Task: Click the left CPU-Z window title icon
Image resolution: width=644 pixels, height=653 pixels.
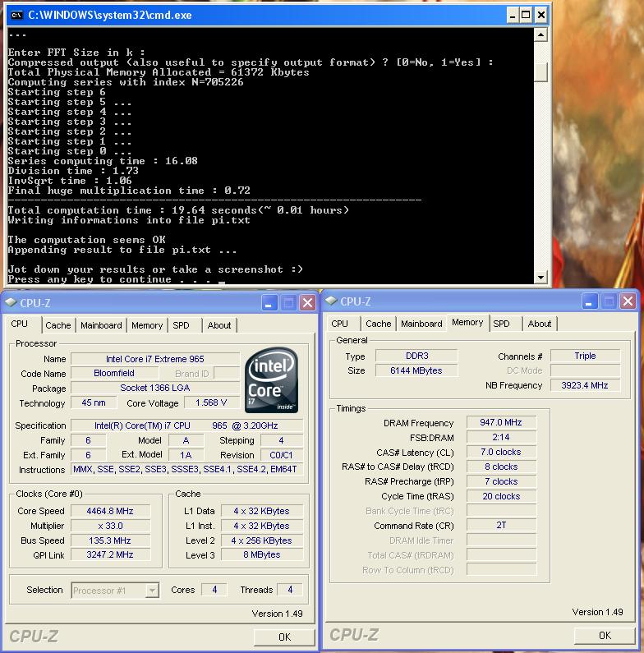Action: (11, 302)
